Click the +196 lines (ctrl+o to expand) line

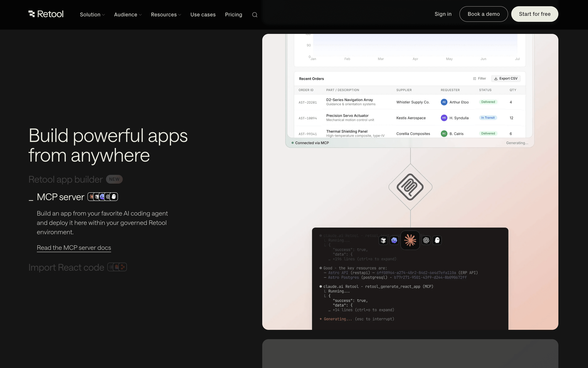(362, 259)
